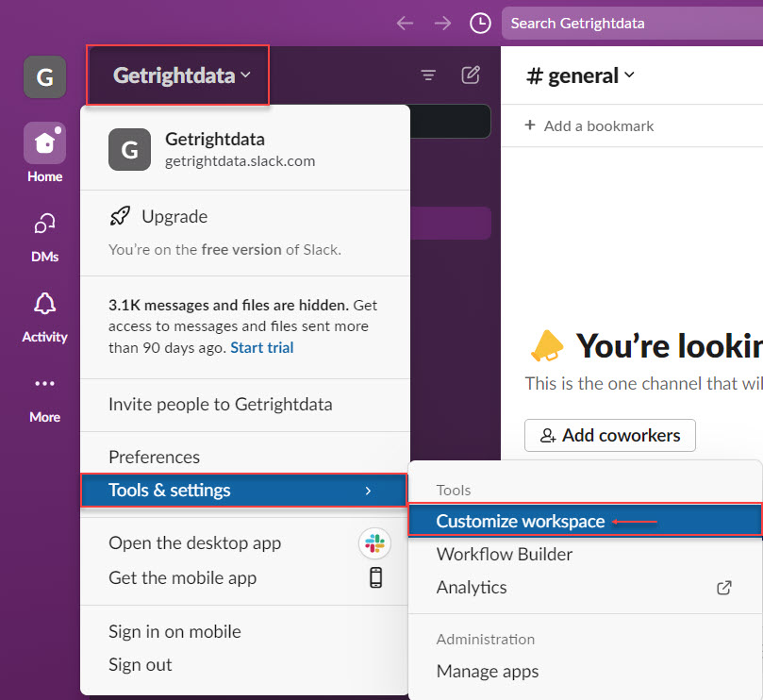The image size is (763, 700).
Task: Choose Manage apps under Administration
Action: 585,672
